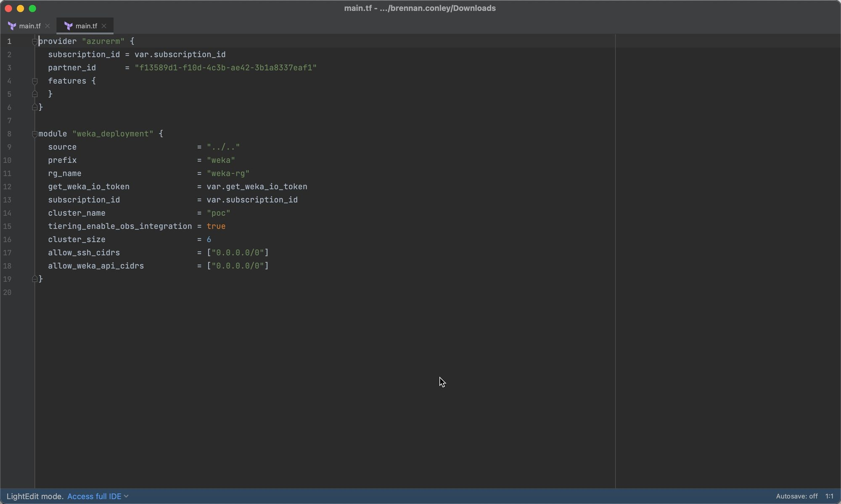Click fold end marker on line 19
The width and height of the screenshot is (841, 504).
35,279
